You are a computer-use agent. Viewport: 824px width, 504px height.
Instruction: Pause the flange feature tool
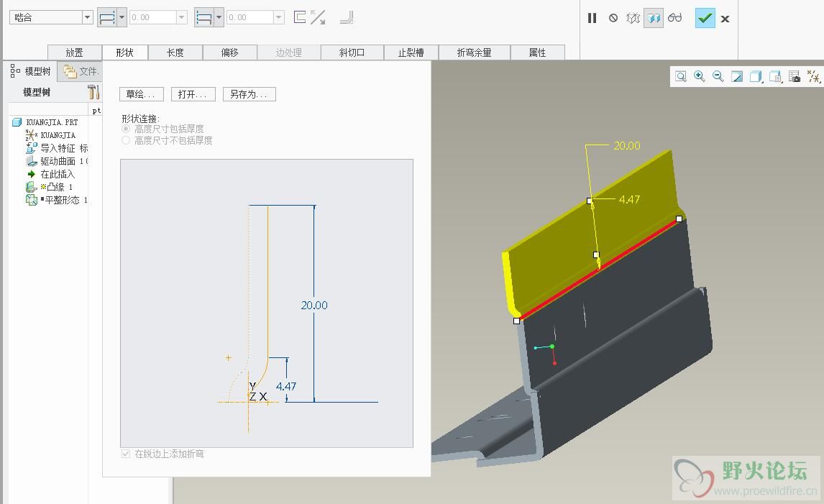[592, 19]
